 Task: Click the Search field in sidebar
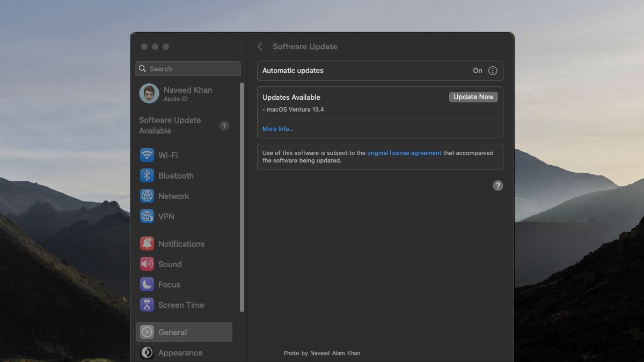pos(188,69)
